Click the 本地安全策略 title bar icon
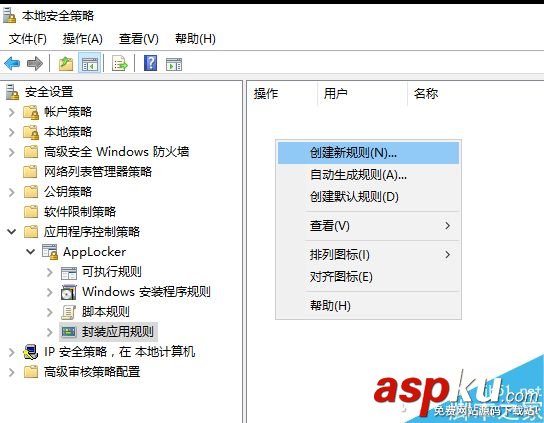Viewport: 544px width, 423px height. (x=9, y=15)
